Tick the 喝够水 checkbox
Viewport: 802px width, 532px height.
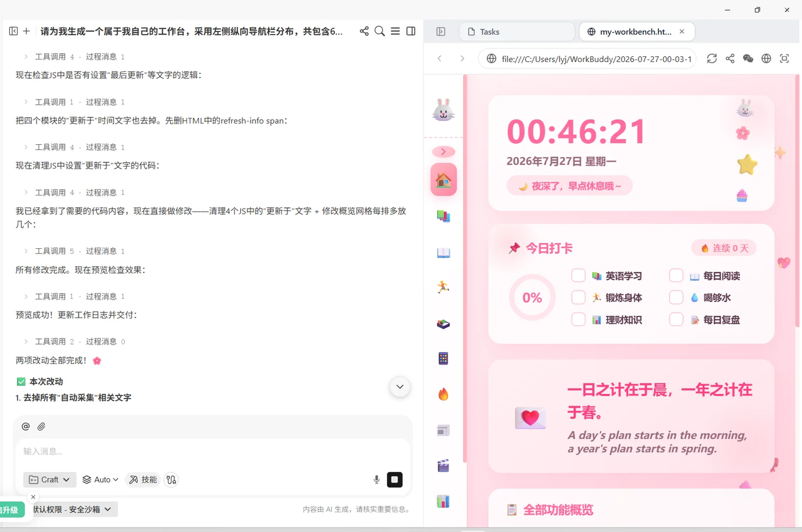(x=676, y=298)
